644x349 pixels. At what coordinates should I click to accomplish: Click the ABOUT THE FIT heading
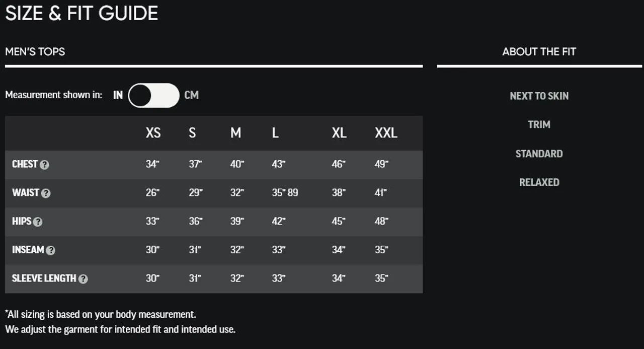tap(539, 51)
